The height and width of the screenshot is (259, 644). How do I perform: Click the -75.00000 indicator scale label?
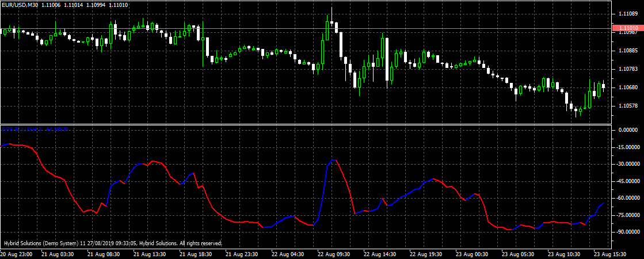[x=627, y=215]
